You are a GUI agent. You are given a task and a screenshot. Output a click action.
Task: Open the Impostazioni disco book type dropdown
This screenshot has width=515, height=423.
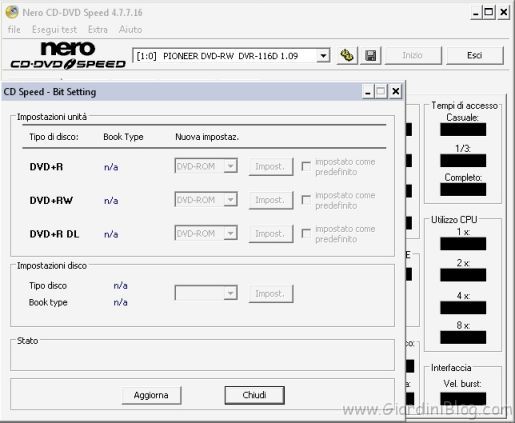tap(231, 293)
